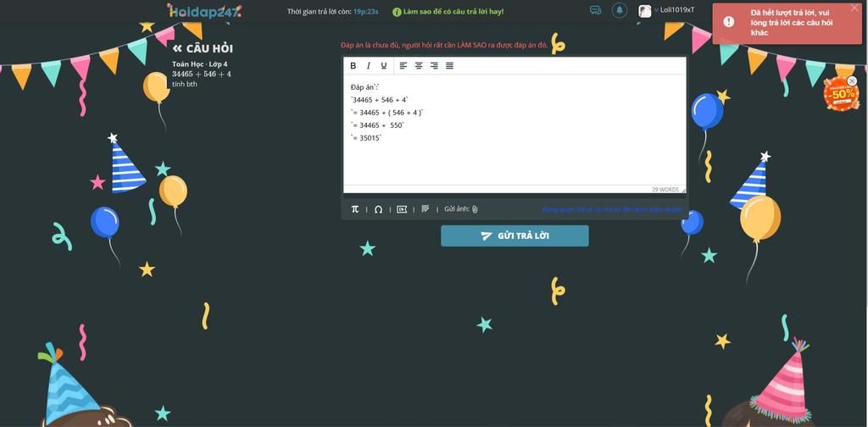Open the how-to-write-good-answers tip link
This screenshot has height=427, width=868.
tap(448, 11)
